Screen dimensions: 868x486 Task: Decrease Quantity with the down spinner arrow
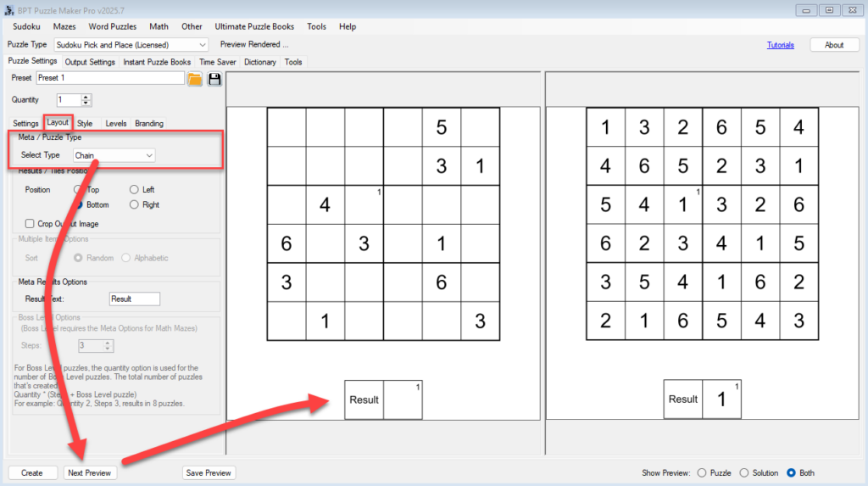point(86,103)
